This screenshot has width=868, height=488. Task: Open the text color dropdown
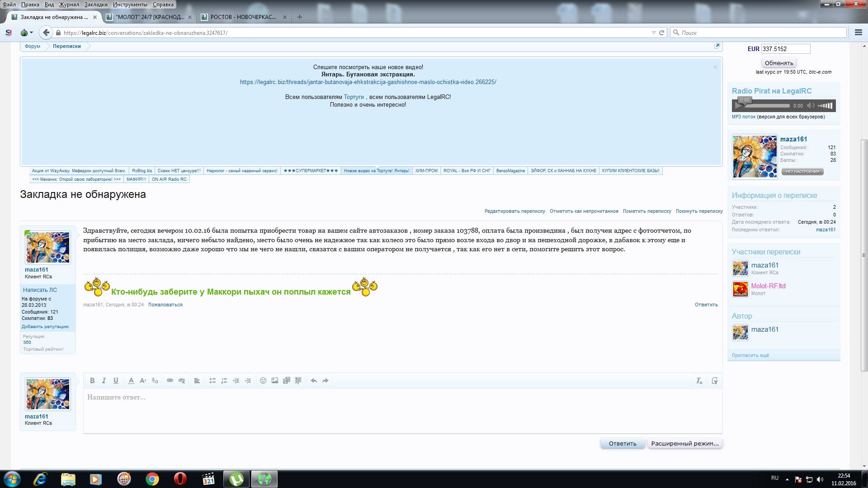tap(131, 380)
